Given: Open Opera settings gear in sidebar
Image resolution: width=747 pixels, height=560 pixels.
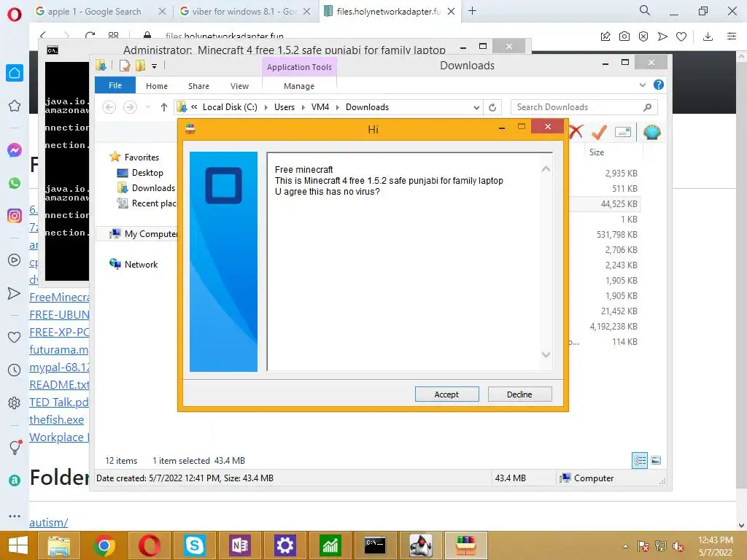Looking at the screenshot, I should point(15,402).
